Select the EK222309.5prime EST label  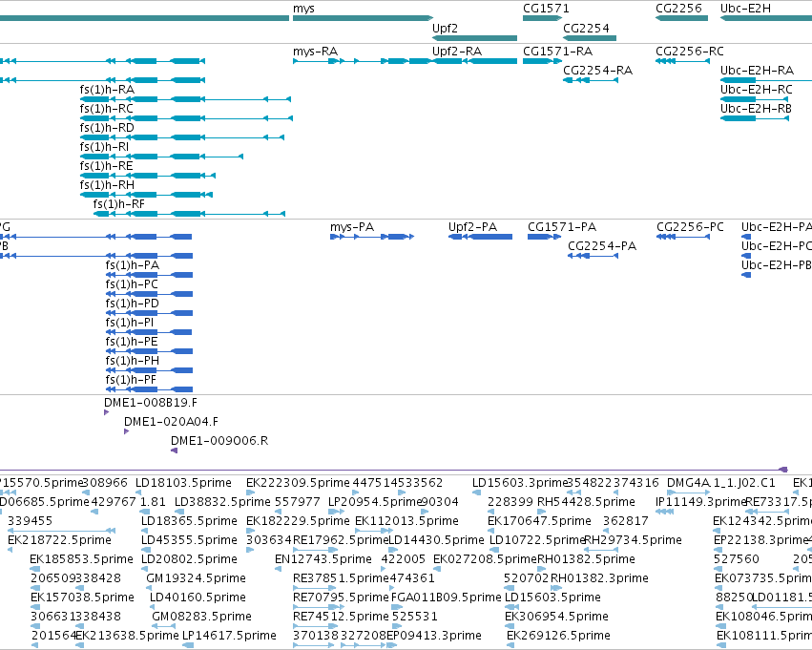298,483
